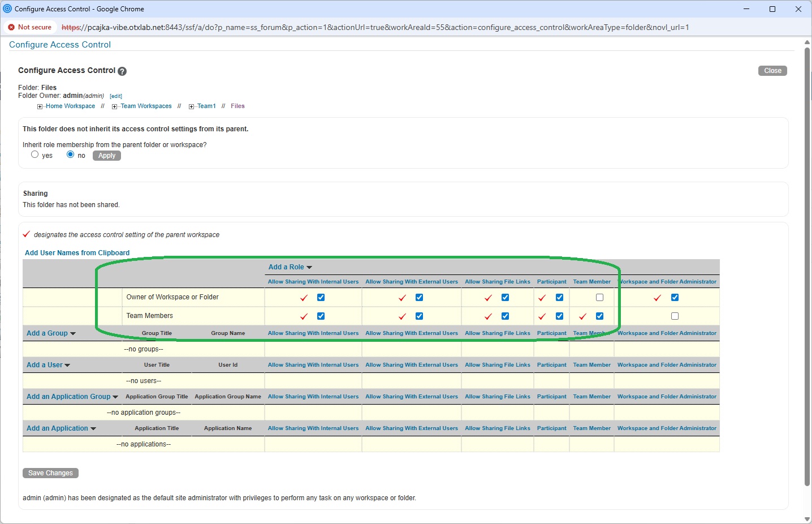The image size is (812, 524).
Task: Open the Add a Role dropdown
Action: pos(290,267)
